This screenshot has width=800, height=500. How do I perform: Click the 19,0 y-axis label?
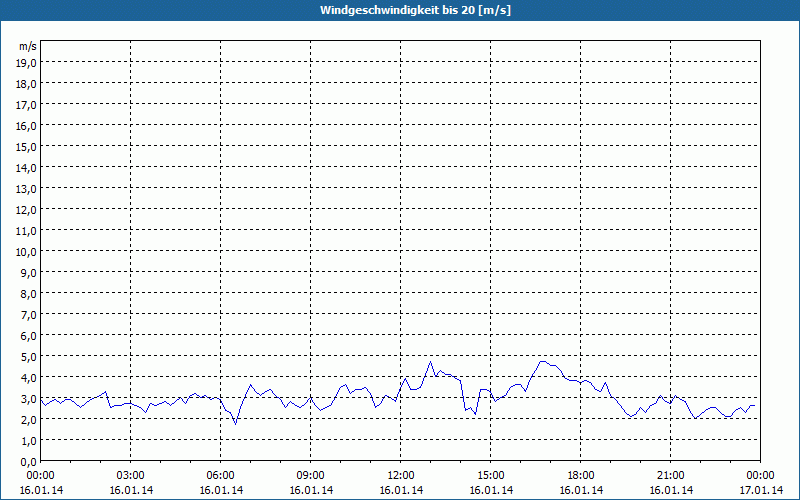pyautogui.click(x=28, y=63)
